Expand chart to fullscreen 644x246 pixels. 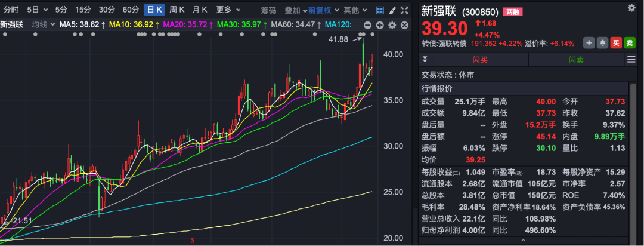click(405, 10)
